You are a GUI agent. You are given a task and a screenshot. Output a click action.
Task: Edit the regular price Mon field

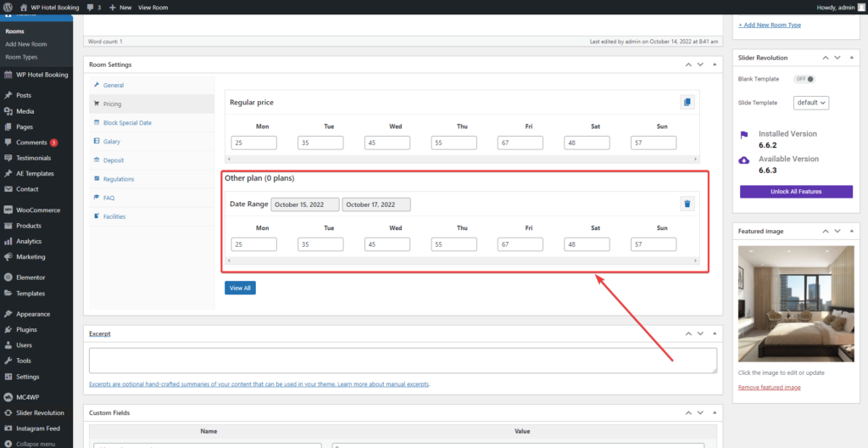tap(254, 143)
